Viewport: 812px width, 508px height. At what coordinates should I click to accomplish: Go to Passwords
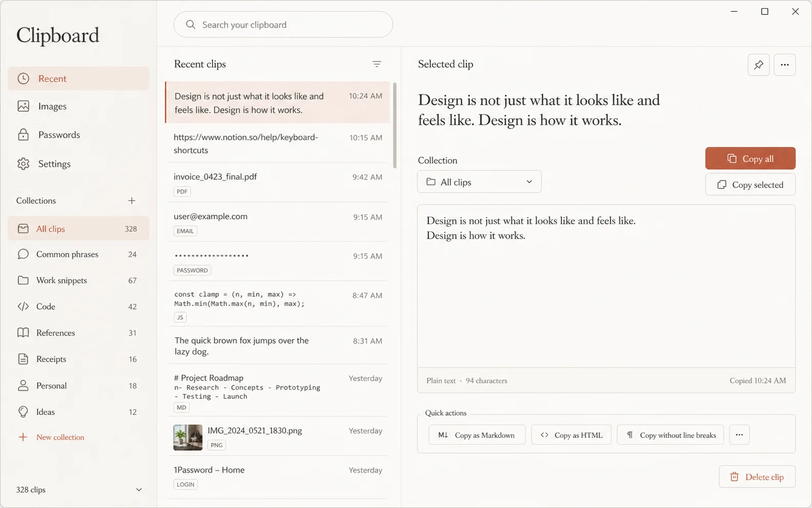tap(78, 135)
